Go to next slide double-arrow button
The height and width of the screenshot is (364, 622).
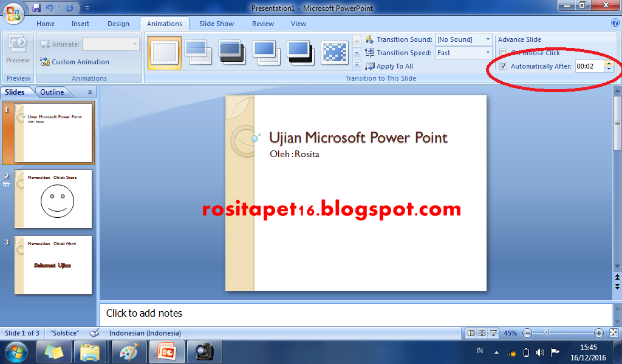tap(617, 286)
